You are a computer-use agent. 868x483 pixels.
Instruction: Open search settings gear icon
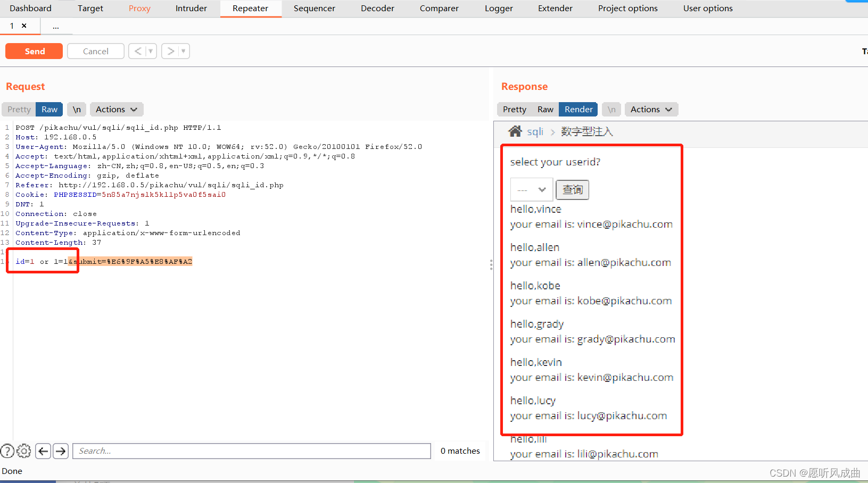[24, 451]
